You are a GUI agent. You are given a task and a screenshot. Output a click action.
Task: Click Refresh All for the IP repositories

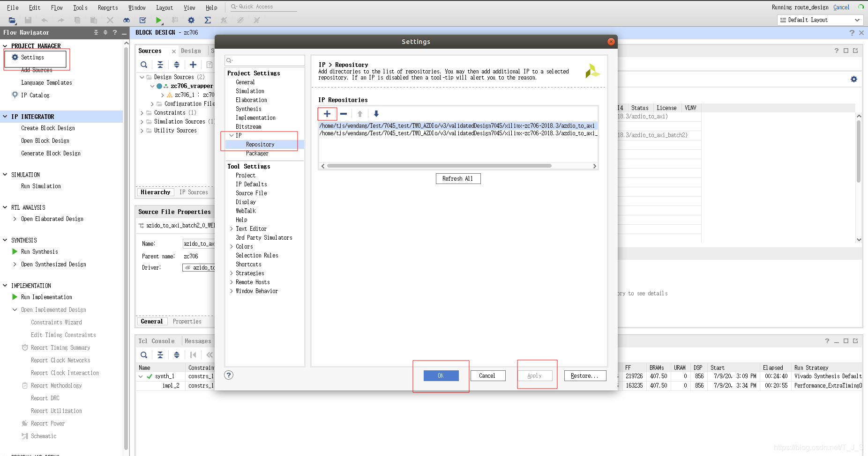(458, 178)
